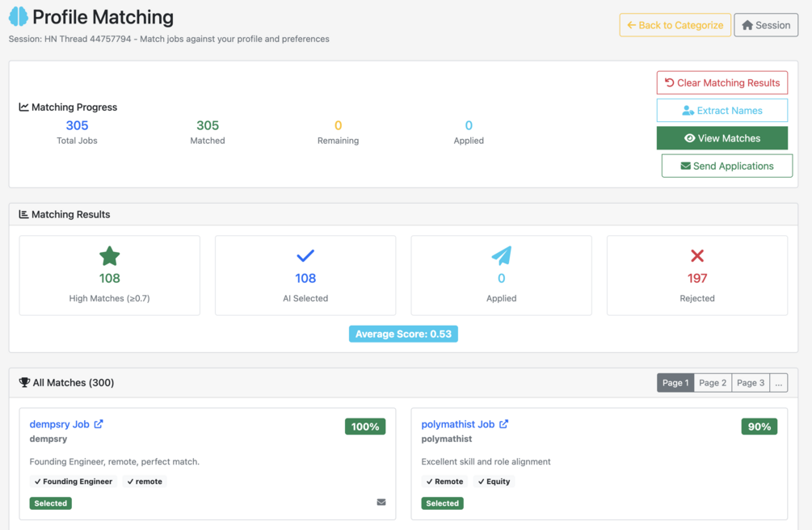Click the 305 Total Jobs value

78,125
